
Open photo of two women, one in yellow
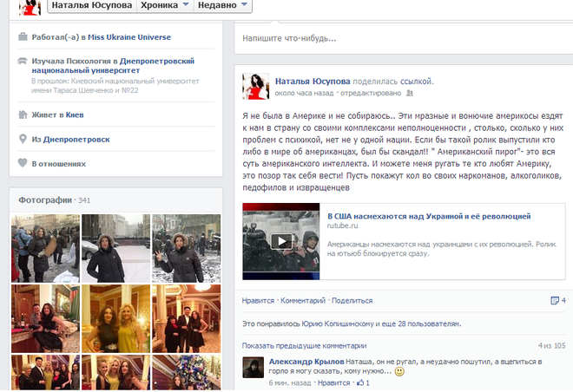[115, 318]
